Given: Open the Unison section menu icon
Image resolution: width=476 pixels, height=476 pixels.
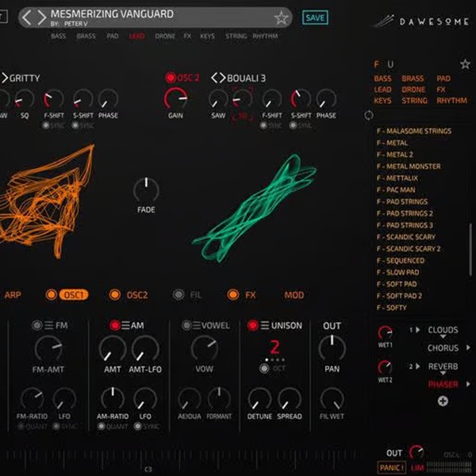Looking at the screenshot, I should click(x=264, y=325).
